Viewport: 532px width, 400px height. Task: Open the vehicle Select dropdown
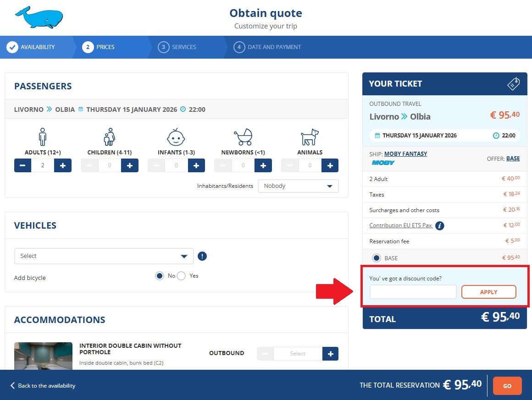[103, 256]
